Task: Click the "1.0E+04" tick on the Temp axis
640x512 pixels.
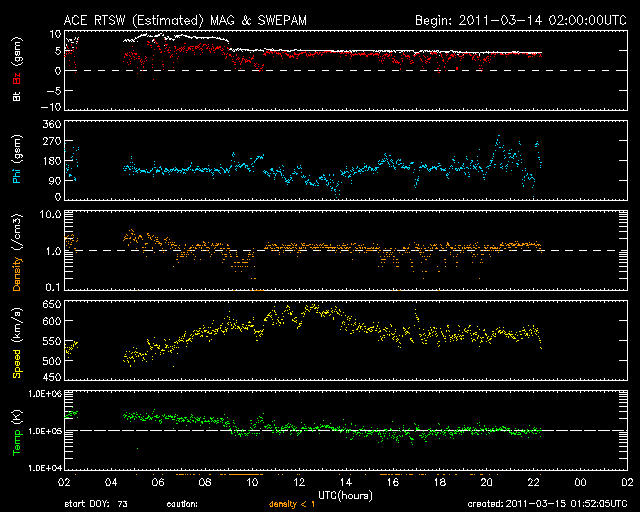Action: [45, 468]
